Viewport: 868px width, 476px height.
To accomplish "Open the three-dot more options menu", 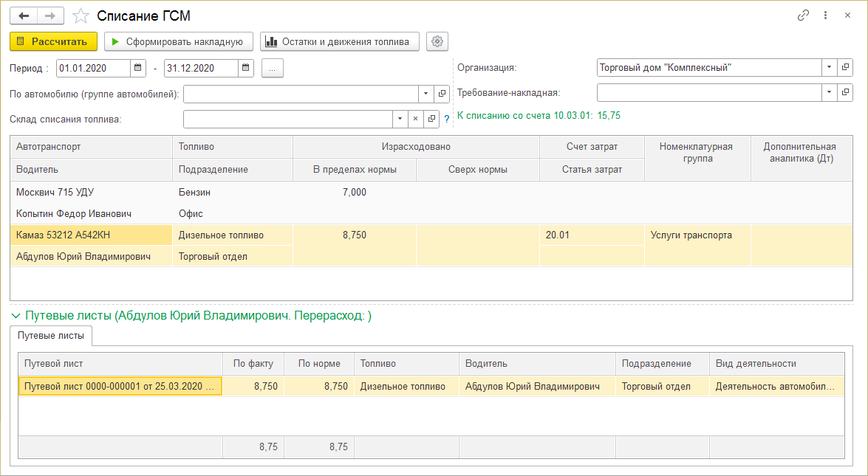I will [825, 15].
